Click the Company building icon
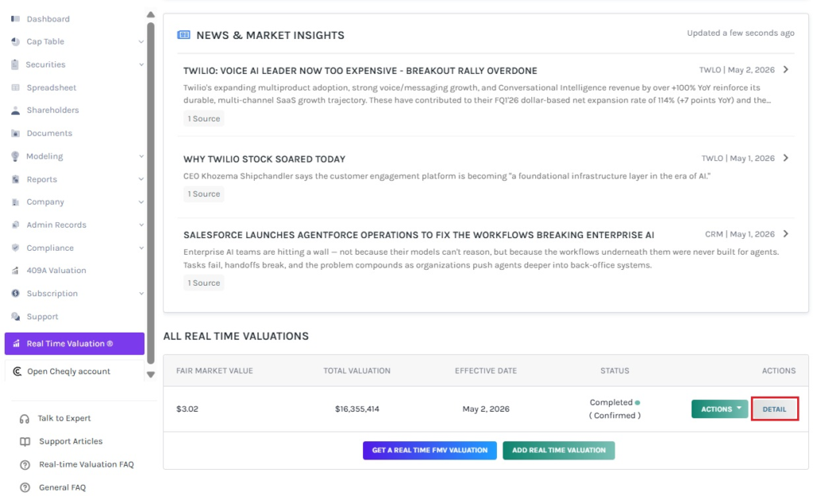The width and height of the screenshot is (813, 504). tap(16, 202)
